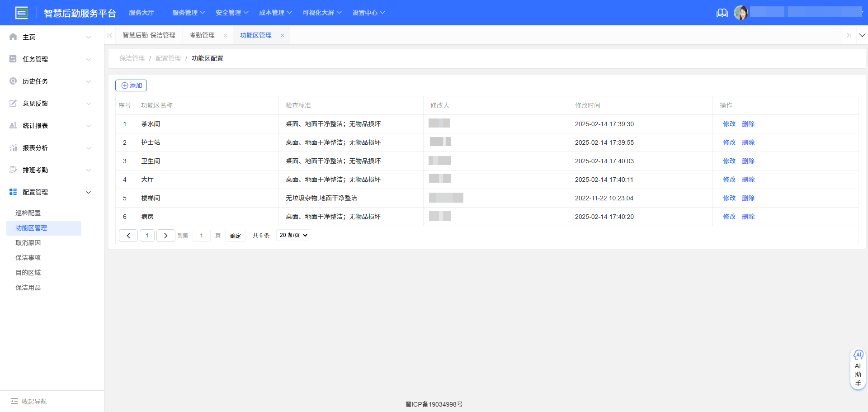The width and height of the screenshot is (868, 412).
Task: Open the notification book icon in header
Action: pyautogui.click(x=722, y=13)
